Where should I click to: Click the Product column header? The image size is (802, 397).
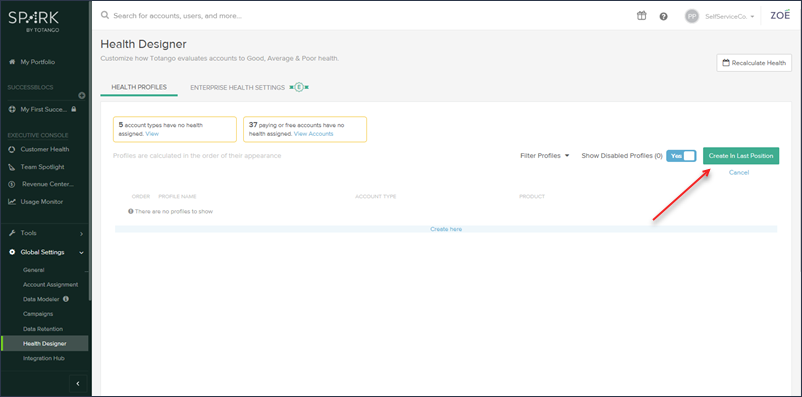pyautogui.click(x=532, y=196)
